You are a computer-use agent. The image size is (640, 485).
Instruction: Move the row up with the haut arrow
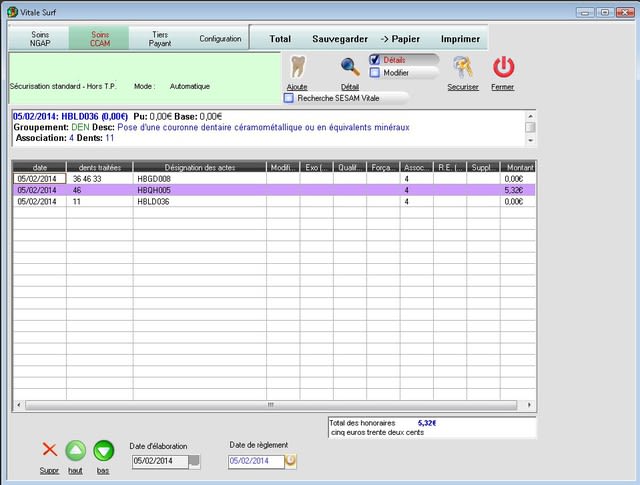pos(76,450)
